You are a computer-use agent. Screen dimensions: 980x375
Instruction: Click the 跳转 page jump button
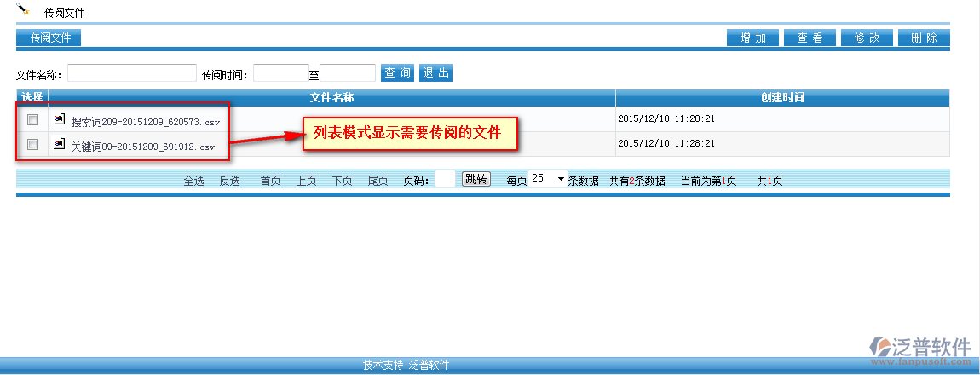pos(476,180)
